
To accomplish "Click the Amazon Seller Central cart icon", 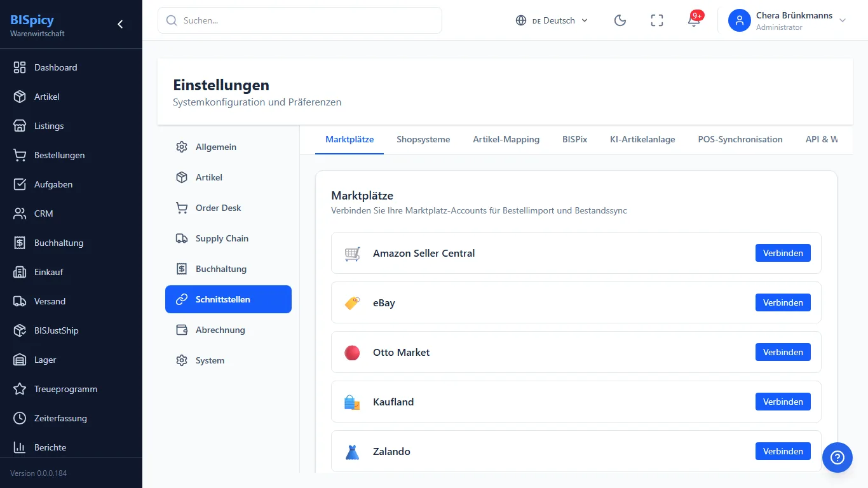I will click(352, 253).
